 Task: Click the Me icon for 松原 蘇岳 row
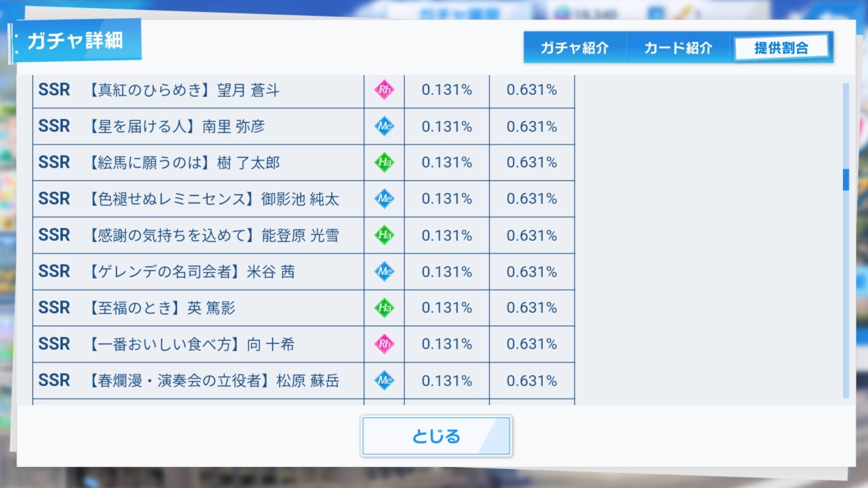click(x=384, y=380)
